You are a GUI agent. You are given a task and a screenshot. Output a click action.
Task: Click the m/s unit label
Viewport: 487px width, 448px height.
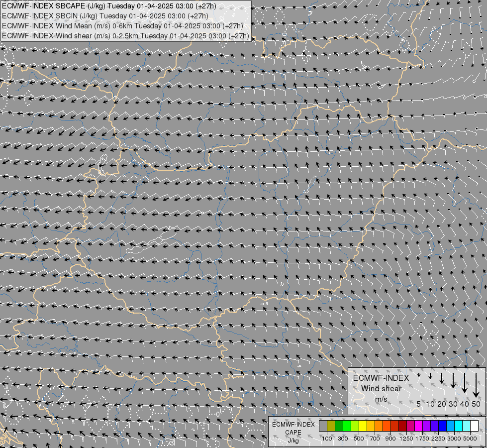pos(381,399)
